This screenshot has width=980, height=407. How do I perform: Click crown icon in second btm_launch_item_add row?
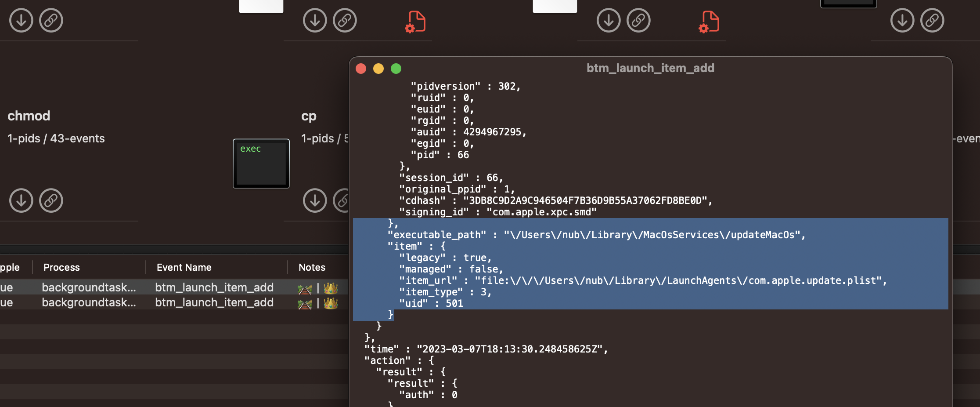(331, 303)
